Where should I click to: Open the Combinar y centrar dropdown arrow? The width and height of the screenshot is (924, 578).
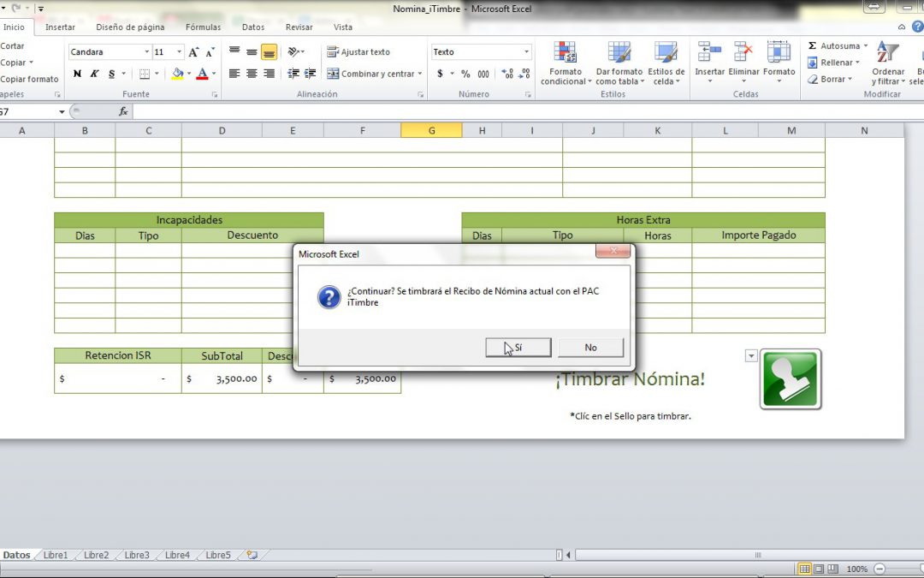coord(420,74)
